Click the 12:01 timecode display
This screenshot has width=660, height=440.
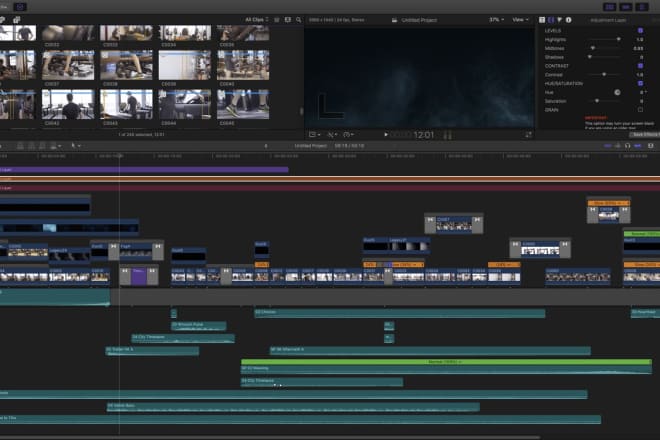[423, 135]
